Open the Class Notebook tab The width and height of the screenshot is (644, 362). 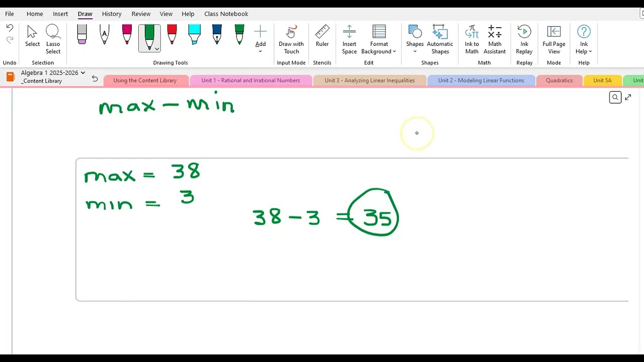[226, 14]
